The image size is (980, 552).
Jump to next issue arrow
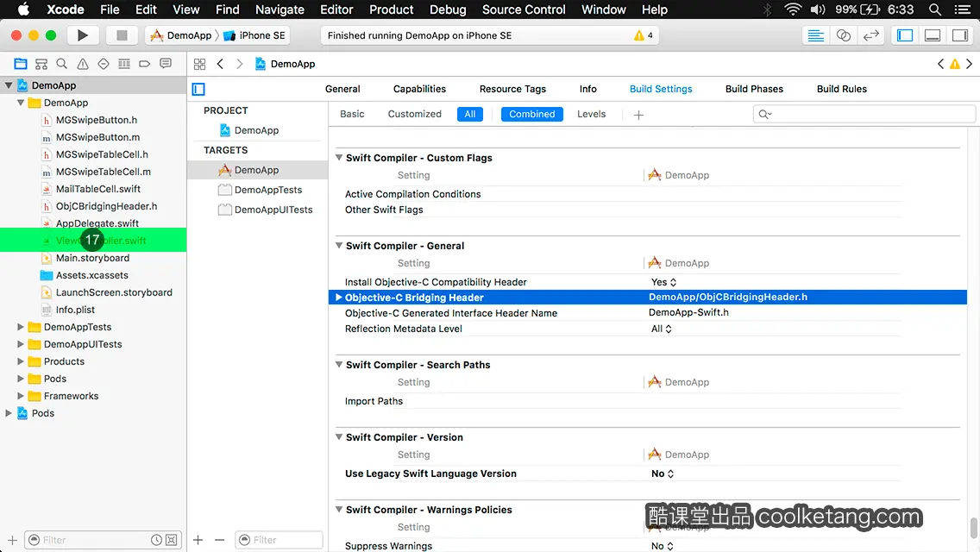(x=970, y=64)
